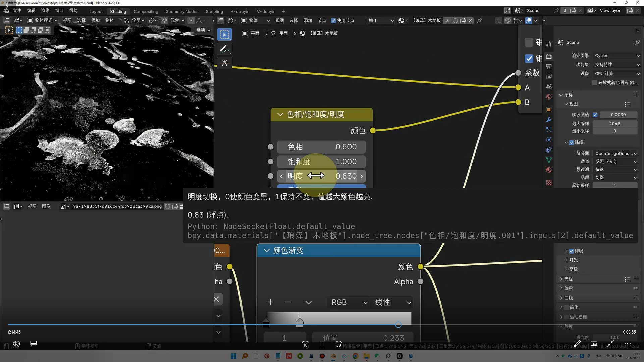
Task: Expand the Light Paths panel
Action: 568,279
